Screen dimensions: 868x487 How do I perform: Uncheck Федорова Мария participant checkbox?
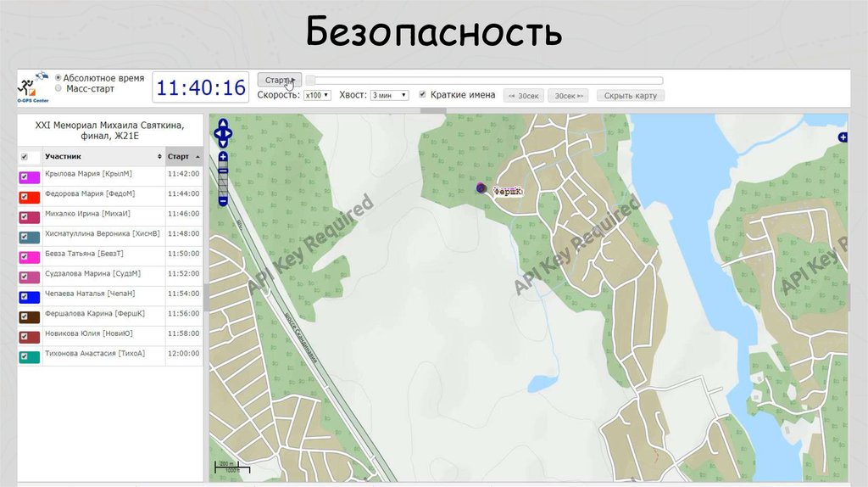(x=24, y=197)
